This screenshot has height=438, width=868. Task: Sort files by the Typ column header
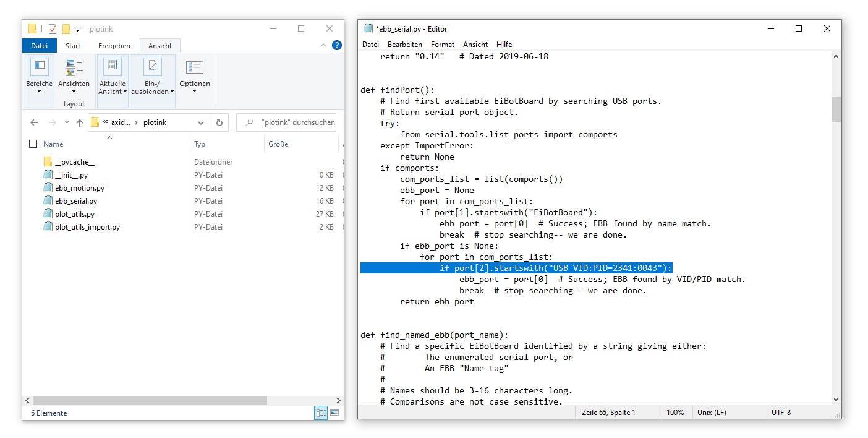[x=200, y=144]
